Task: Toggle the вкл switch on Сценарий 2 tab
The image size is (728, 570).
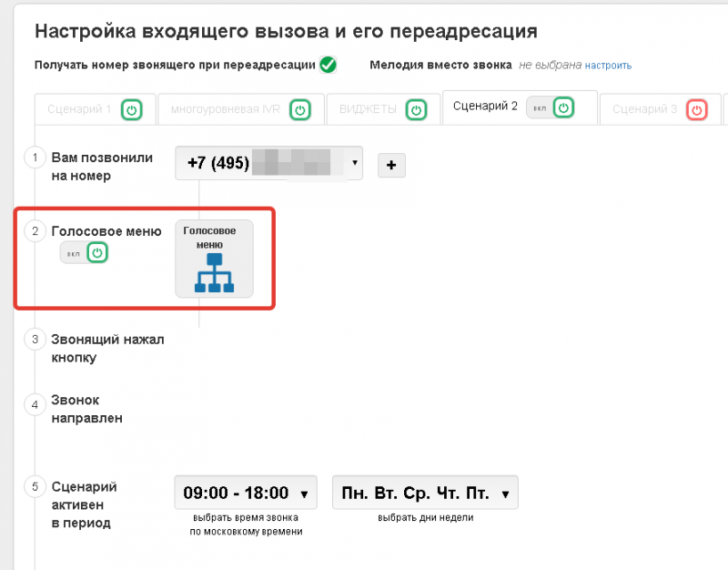Action: click(x=539, y=107)
